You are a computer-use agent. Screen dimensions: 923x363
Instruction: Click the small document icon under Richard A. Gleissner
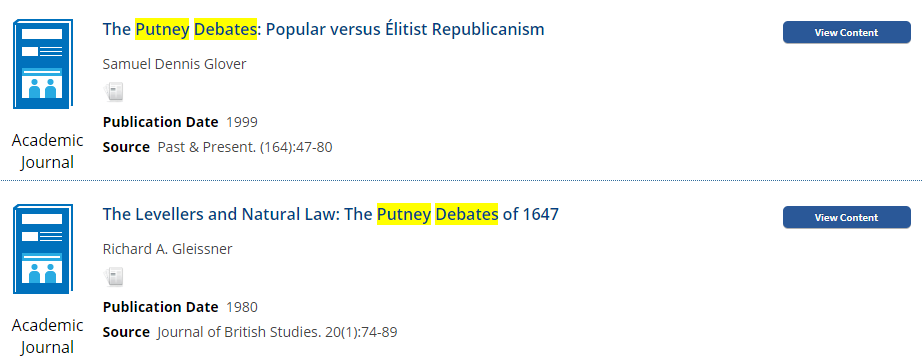click(x=114, y=277)
